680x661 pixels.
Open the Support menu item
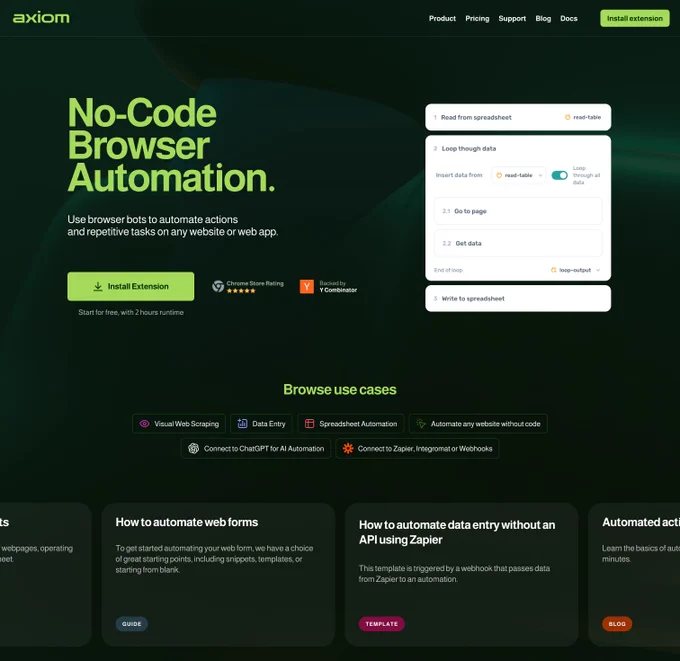click(512, 18)
